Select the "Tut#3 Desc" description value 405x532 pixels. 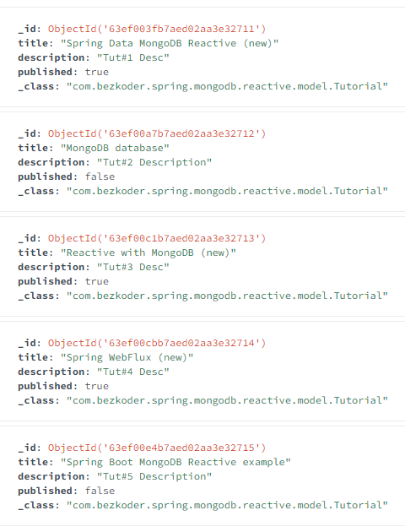coord(132,267)
